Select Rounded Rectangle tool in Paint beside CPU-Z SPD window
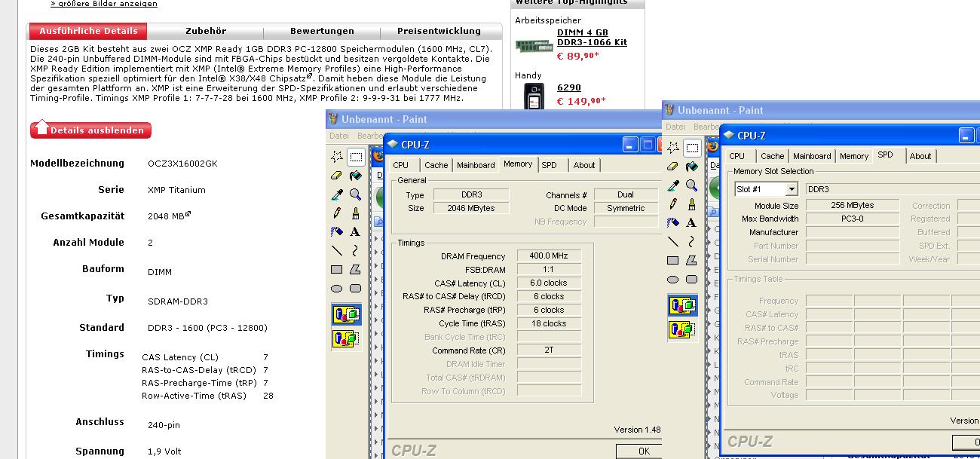 pyautogui.click(x=691, y=280)
